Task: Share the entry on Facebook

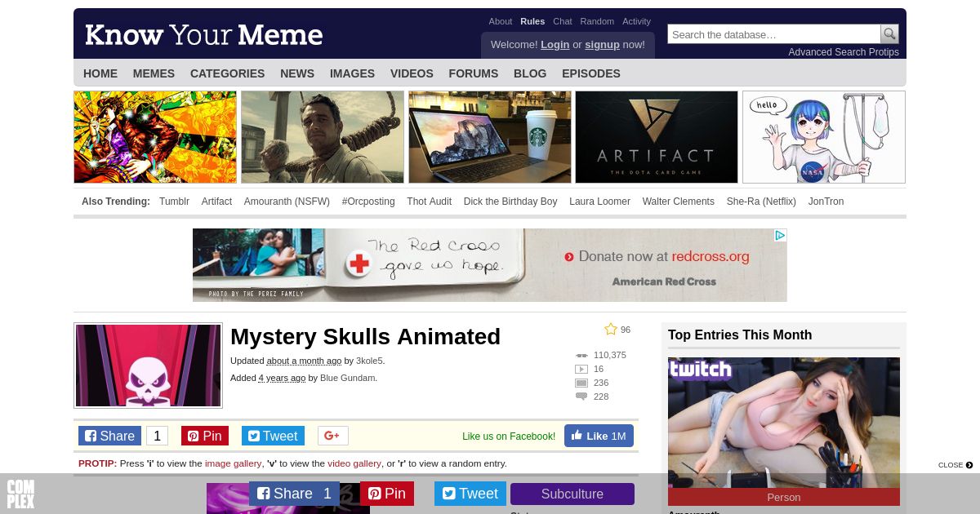Action: [x=109, y=436]
